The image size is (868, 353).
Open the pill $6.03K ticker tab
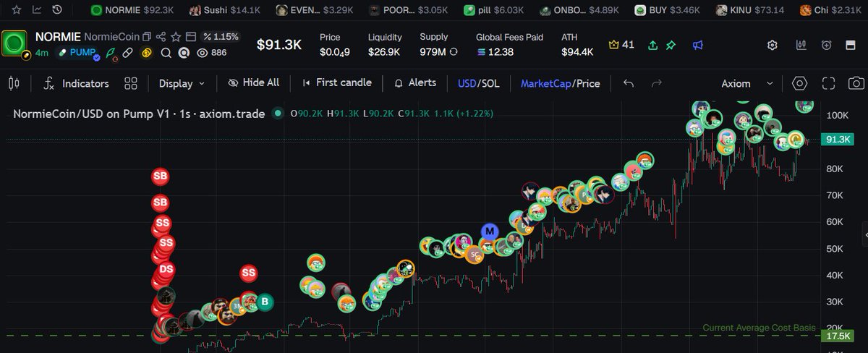[x=494, y=10]
